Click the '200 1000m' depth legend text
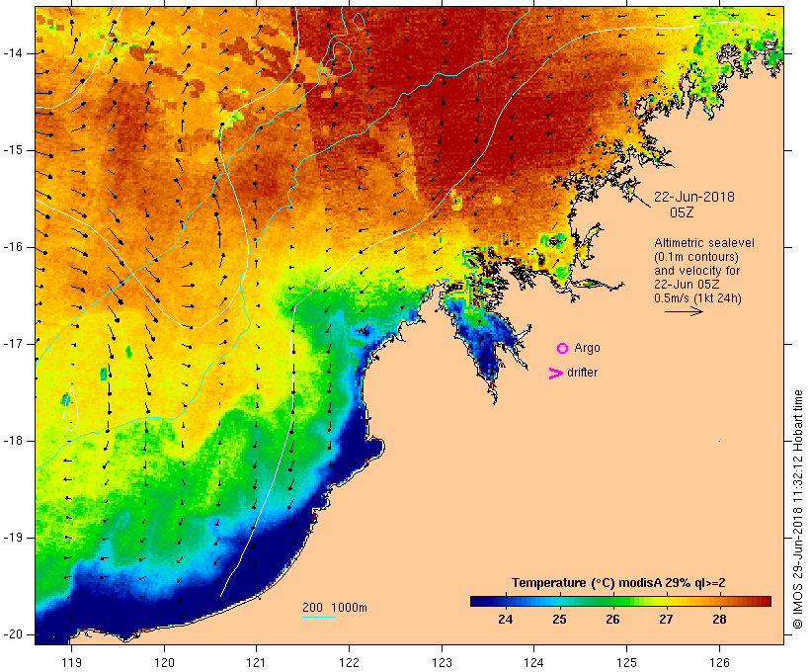 [x=335, y=608]
